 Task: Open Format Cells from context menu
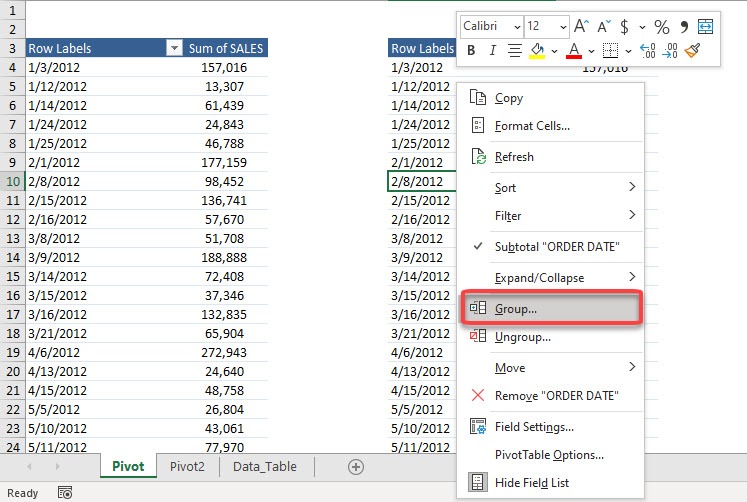(550, 126)
